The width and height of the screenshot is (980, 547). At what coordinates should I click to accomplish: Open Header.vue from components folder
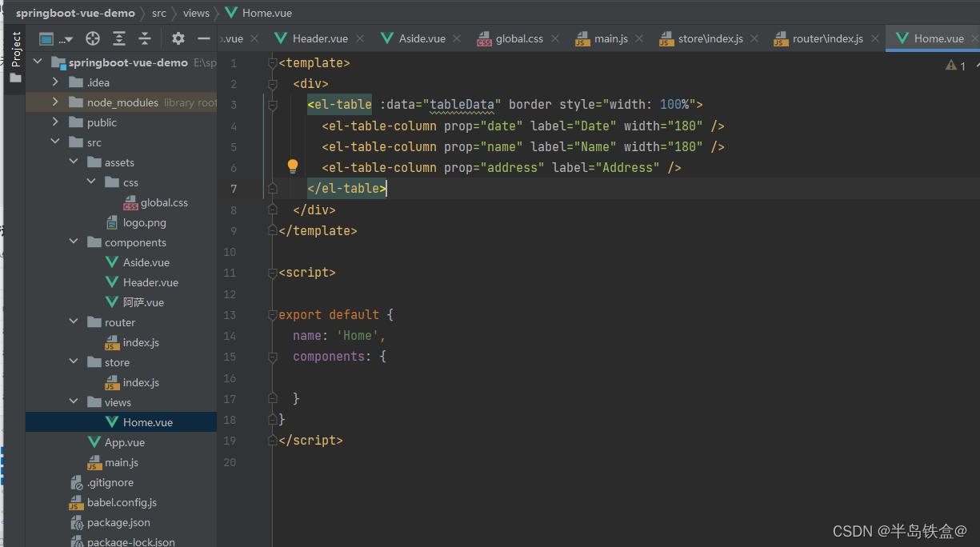[x=150, y=282]
